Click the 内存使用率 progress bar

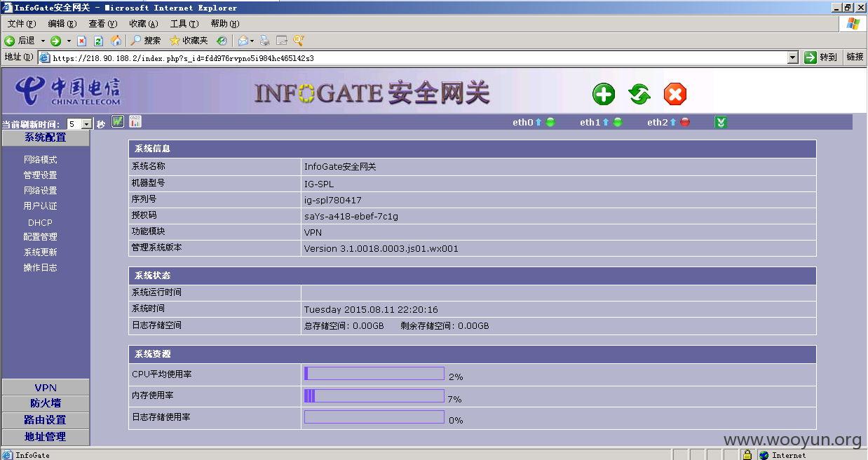[374, 396]
